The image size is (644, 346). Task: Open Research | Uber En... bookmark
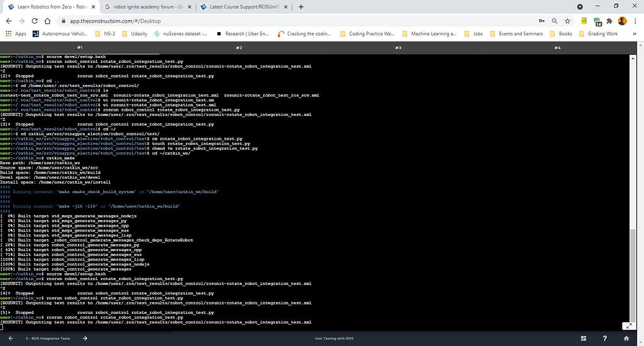pos(242,34)
